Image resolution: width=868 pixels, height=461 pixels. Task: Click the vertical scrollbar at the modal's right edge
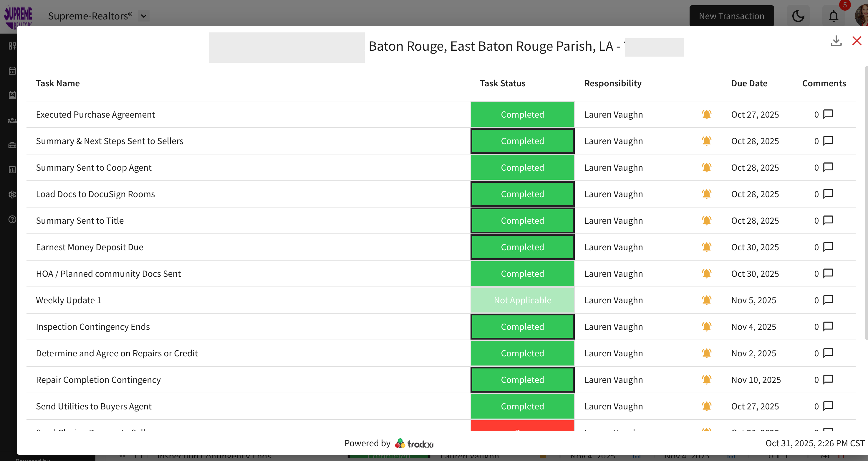point(866,202)
